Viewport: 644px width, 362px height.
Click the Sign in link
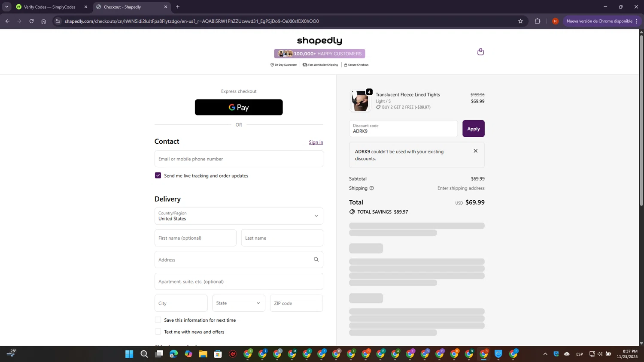tap(316, 142)
